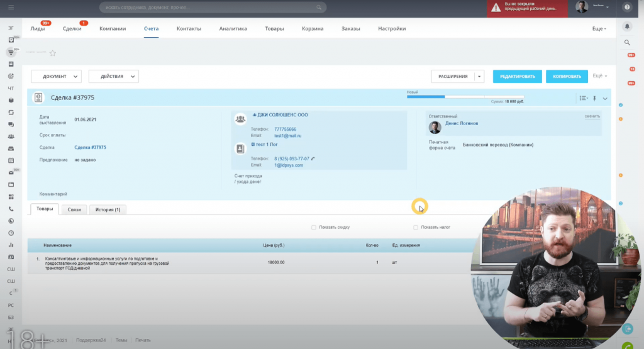Click the сменить link for responsible person
Viewport: 644px width, 349px height.
(x=592, y=116)
